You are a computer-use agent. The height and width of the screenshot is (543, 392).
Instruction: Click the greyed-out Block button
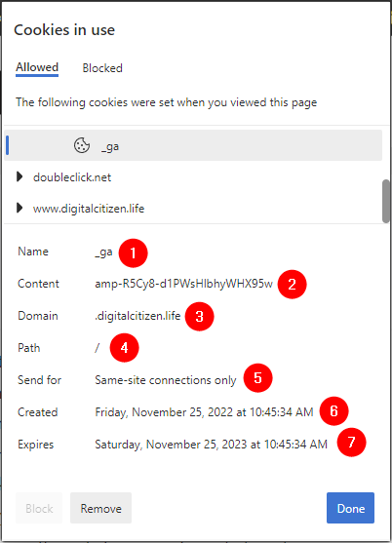click(39, 508)
